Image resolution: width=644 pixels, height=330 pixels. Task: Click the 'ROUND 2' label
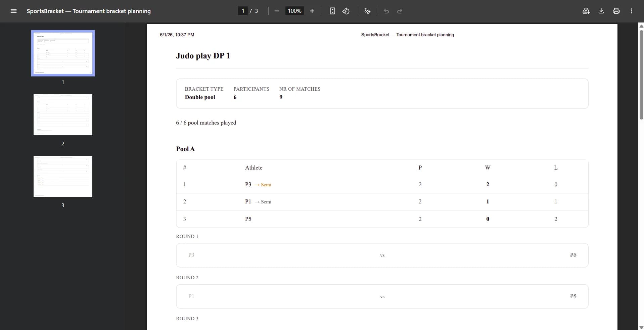187,278
